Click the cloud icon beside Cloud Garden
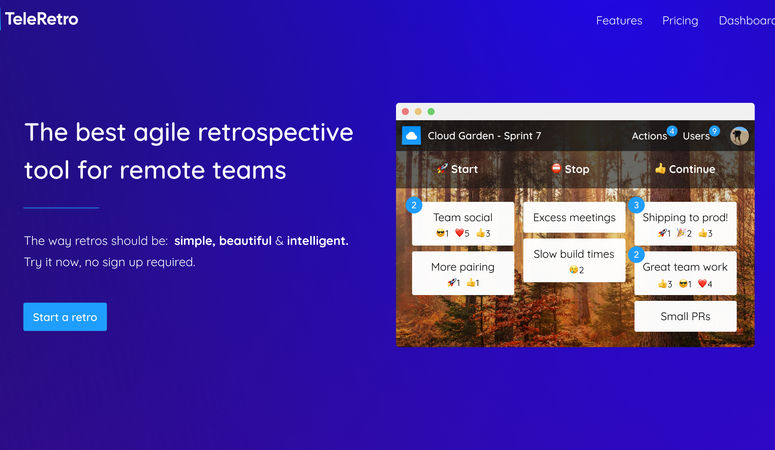The image size is (775, 450). coord(411,135)
